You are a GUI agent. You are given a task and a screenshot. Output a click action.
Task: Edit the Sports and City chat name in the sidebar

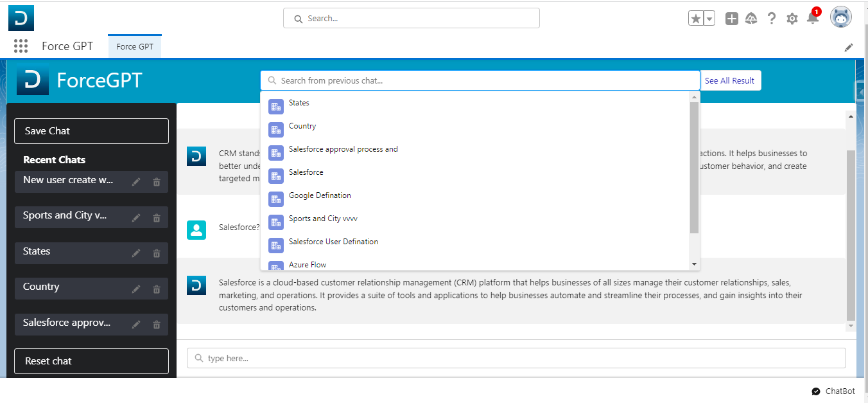click(x=136, y=218)
